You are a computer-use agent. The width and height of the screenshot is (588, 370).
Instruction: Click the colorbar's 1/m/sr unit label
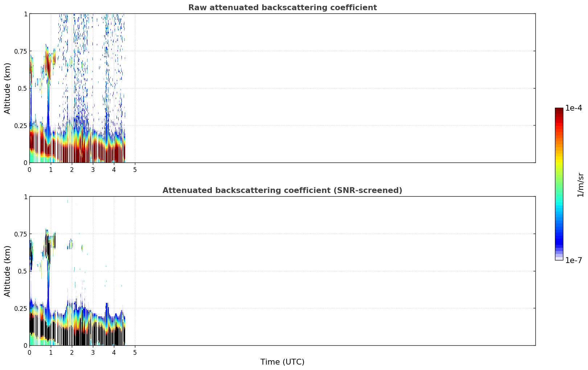[x=580, y=185]
